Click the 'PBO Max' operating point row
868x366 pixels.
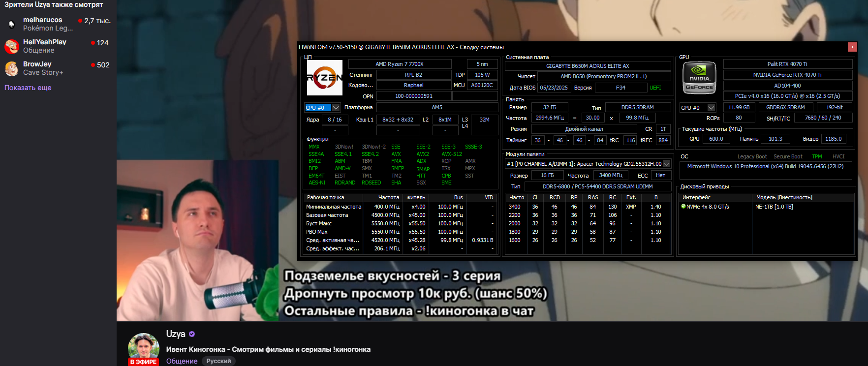coord(400,232)
